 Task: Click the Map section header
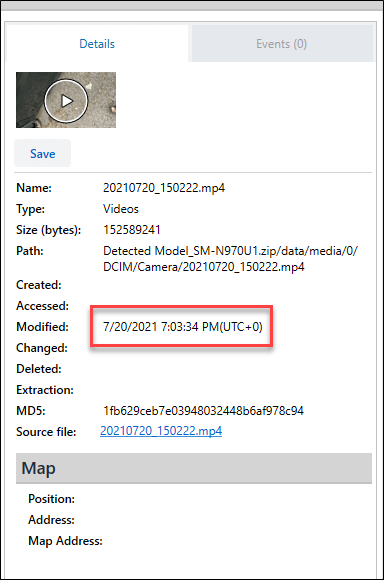[194, 468]
